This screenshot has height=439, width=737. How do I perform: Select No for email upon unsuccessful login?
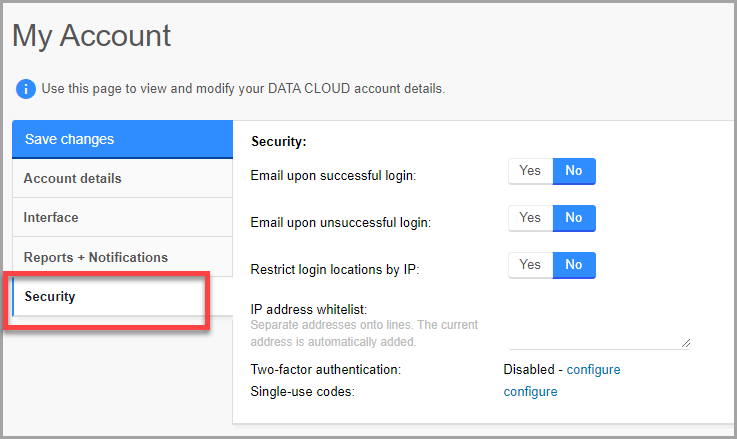click(574, 218)
